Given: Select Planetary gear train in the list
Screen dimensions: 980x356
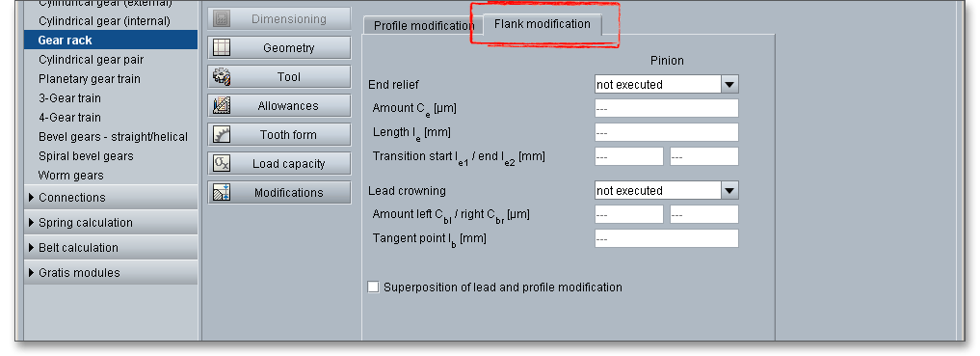Looking at the screenshot, I should (x=90, y=79).
